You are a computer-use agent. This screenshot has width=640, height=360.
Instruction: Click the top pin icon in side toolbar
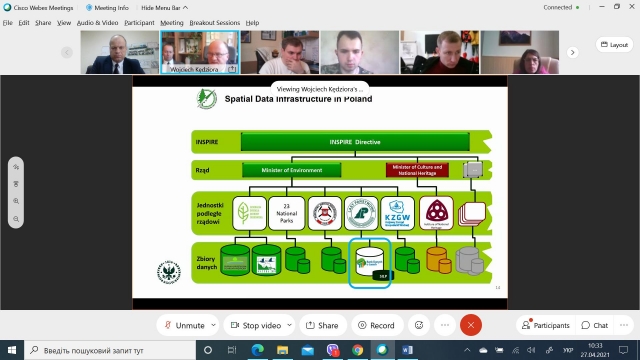tap(16, 167)
